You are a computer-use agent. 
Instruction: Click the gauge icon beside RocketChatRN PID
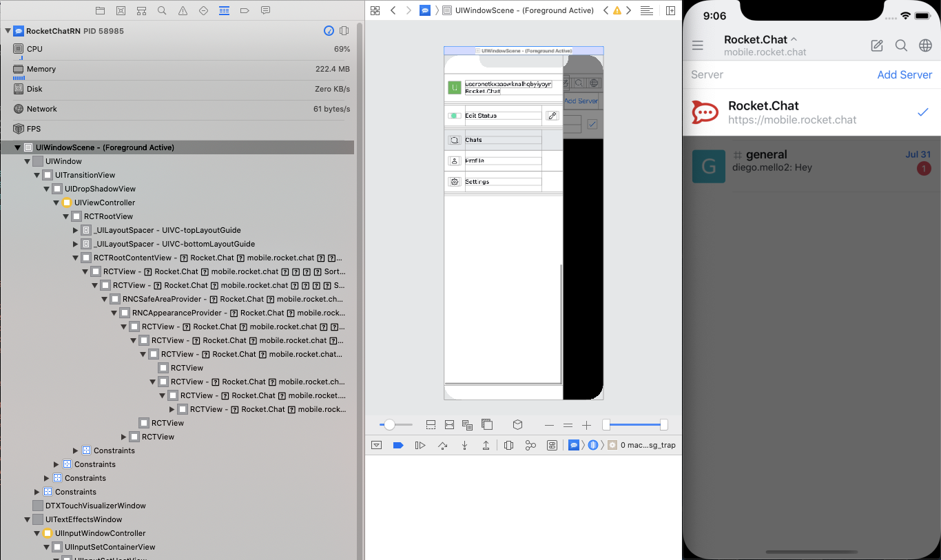coord(329,31)
